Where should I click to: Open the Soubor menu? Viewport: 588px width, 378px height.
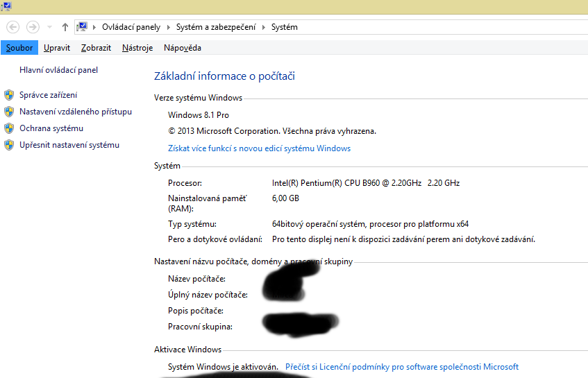tap(19, 48)
